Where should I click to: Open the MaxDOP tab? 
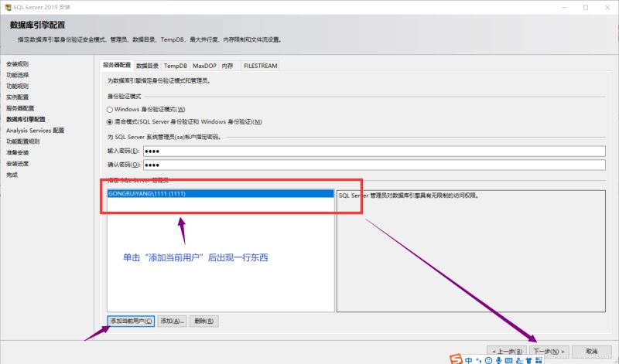point(204,66)
